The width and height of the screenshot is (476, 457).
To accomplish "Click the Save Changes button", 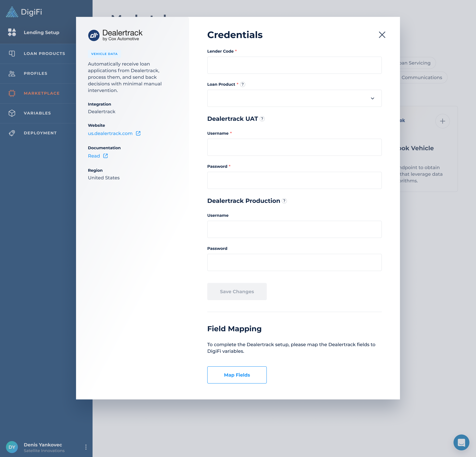I will click(237, 292).
